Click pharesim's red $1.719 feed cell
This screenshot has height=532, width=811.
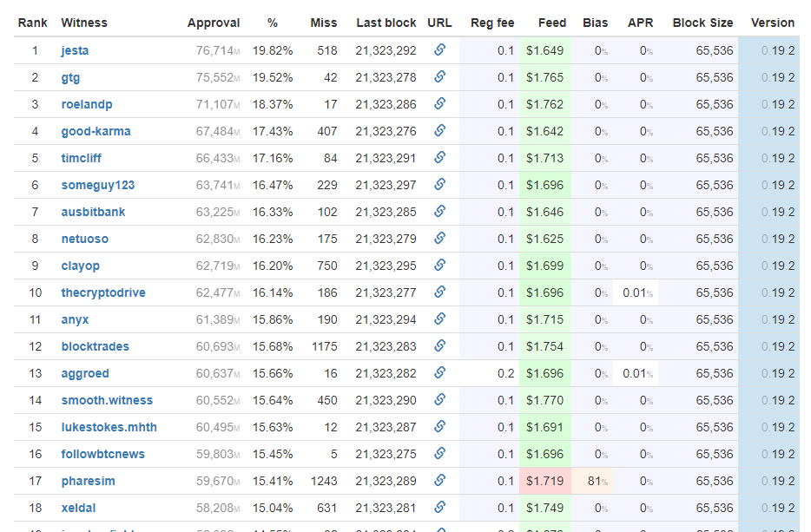pos(545,481)
